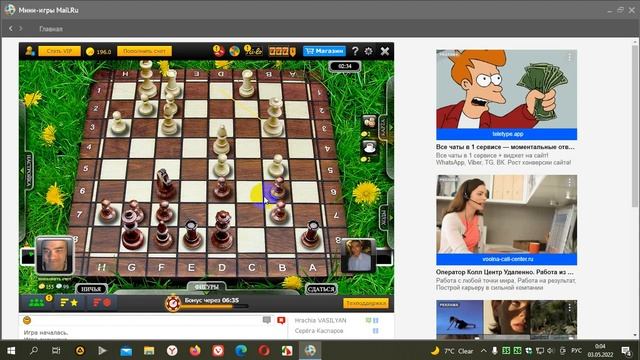Open Microsoft Edge from the taskbar

click(241, 351)
